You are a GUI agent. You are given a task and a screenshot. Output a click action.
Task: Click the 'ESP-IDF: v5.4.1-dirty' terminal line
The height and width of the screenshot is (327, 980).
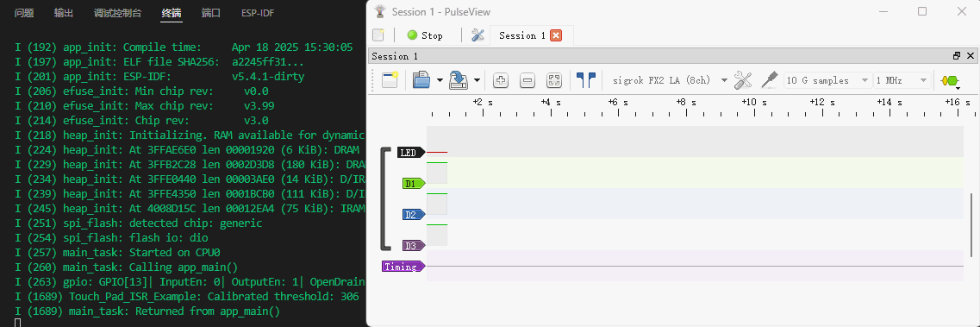(x=159, y=76)
